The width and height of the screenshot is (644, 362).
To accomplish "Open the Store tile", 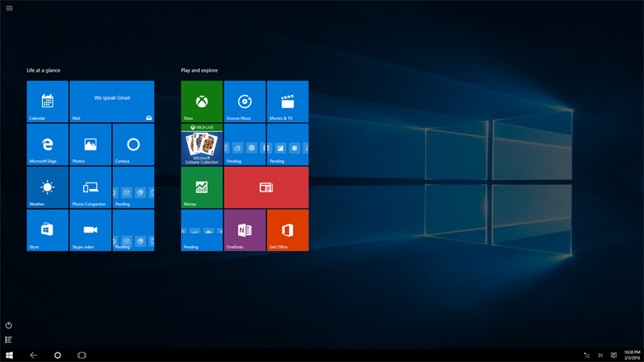I will tap(47, 230).
